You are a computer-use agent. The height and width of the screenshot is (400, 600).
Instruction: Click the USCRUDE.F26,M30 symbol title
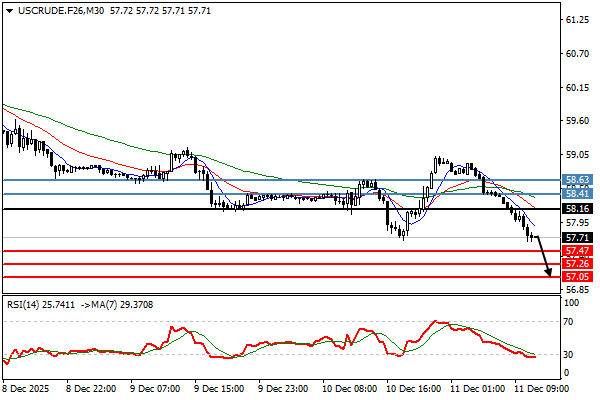click(x=49, y=10)
